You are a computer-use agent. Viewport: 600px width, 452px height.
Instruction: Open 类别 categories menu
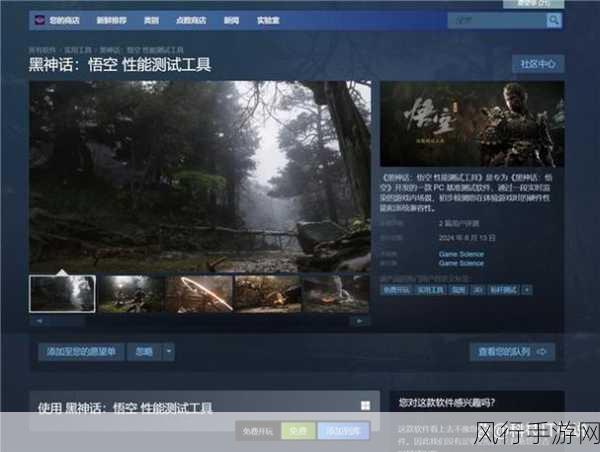point(151,20)
